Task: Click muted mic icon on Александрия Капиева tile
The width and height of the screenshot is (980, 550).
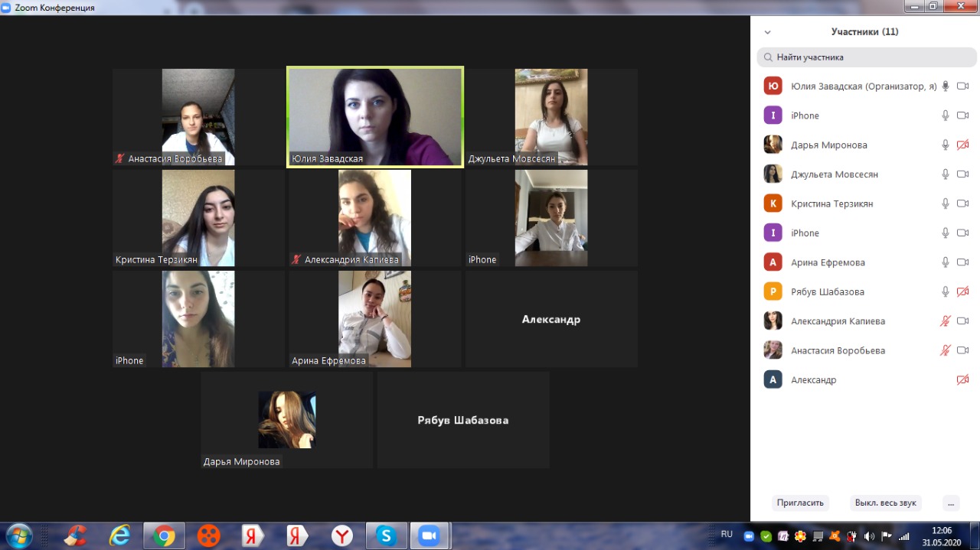Action: point(296,260)
